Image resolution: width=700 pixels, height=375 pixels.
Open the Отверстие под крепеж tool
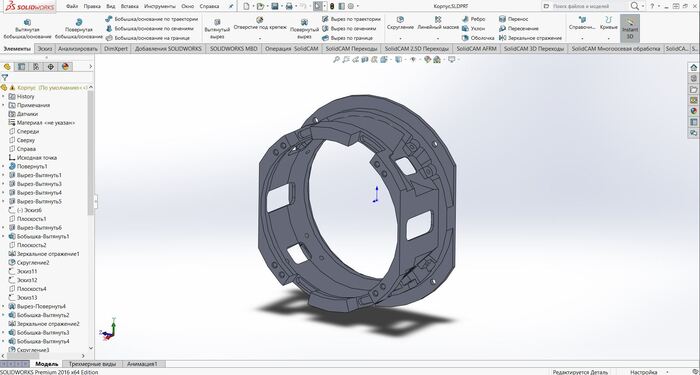(260, 23)
